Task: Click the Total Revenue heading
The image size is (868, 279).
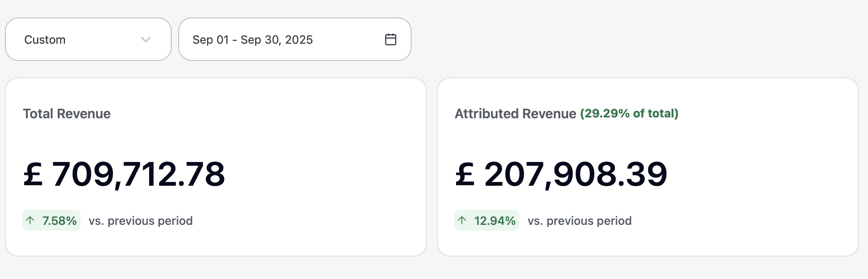Action: (x=67, y=114)
